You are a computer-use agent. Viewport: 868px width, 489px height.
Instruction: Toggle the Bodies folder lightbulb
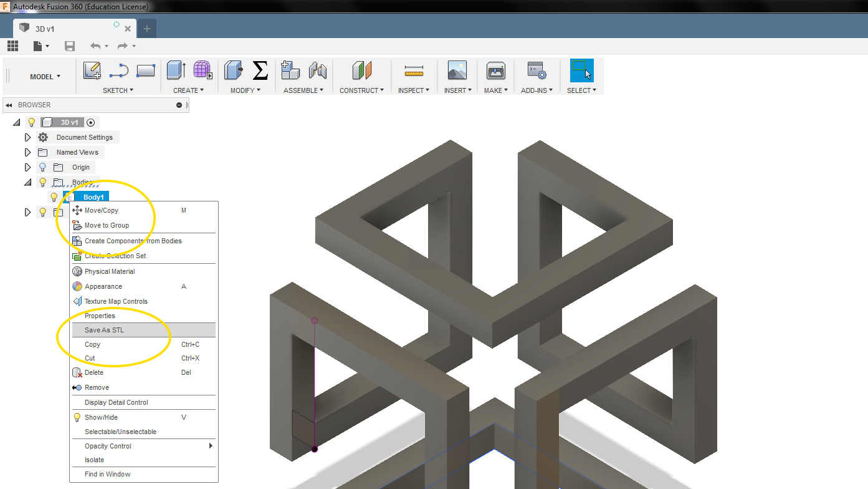click(42, 182)
